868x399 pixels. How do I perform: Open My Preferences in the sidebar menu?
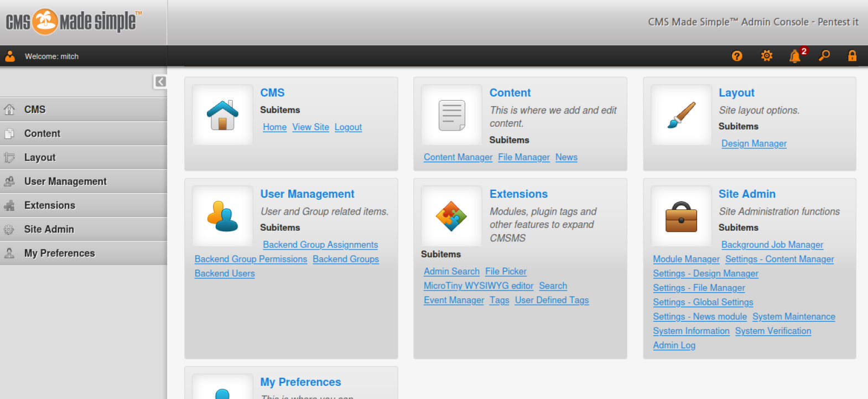click(84, 253)
